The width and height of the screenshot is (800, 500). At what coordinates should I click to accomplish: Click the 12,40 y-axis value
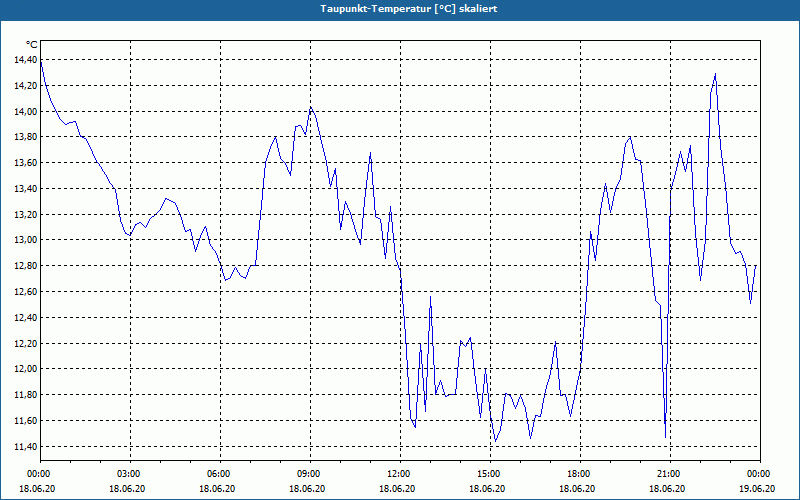(x=26, y=318)
